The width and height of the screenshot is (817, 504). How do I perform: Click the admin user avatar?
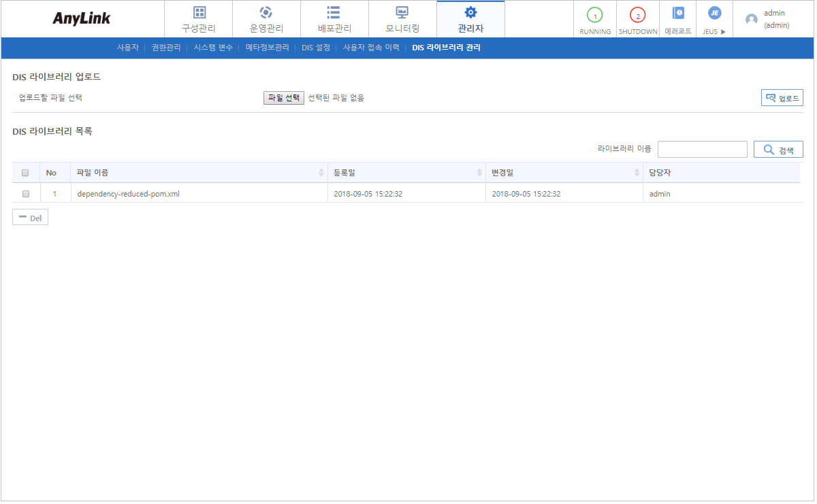(x=752, y=19)
